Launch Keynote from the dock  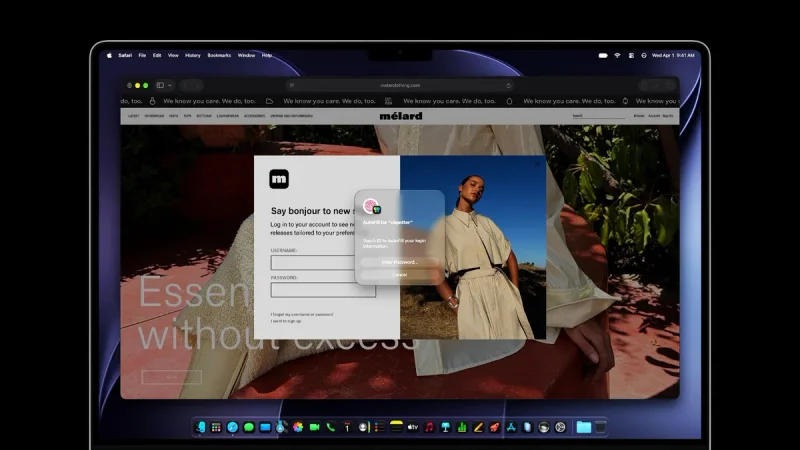tap(445, 427)
